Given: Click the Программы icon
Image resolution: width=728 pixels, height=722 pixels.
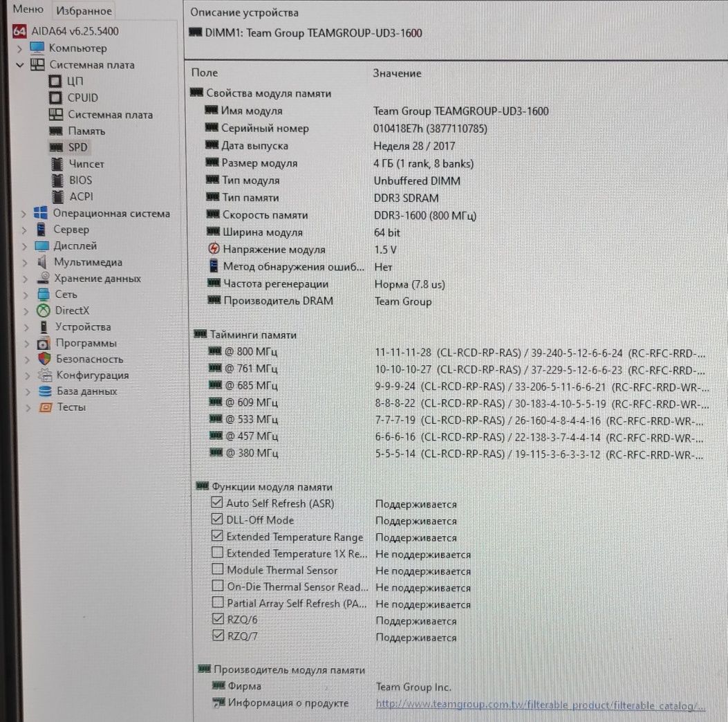Looking at the screenshot, I should [44, 344].
